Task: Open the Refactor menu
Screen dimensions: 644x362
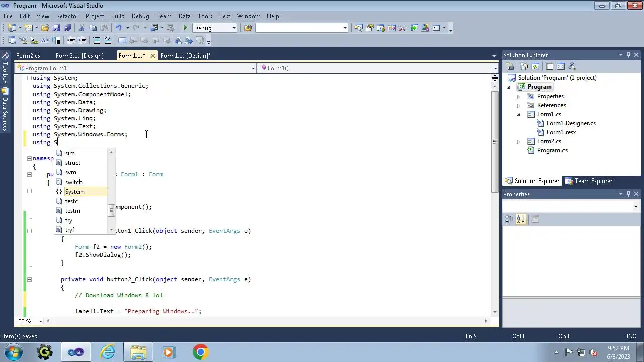Action: tap(67, 16)
